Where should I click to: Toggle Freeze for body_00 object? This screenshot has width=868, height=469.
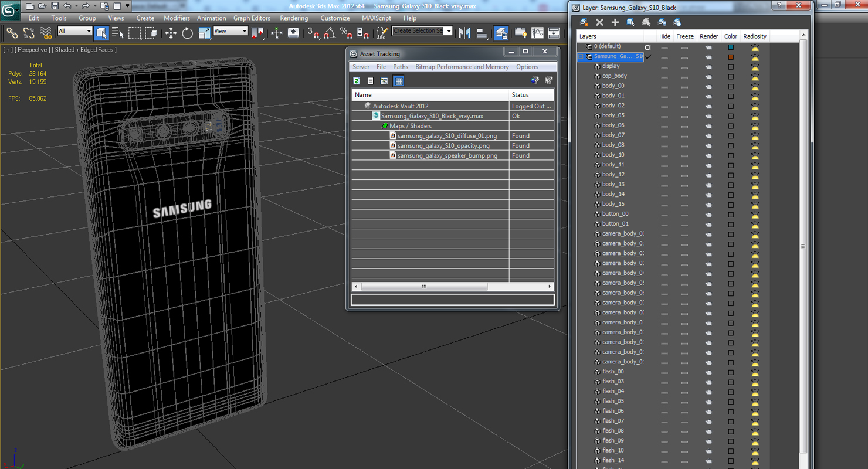coord(684,86)
